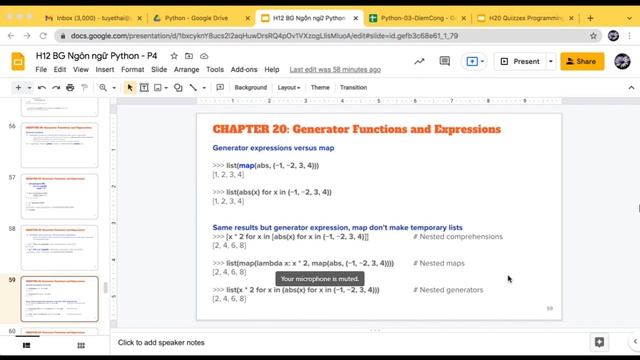Click the Transition button
Screen dimensions: 640x360
tap(353, 87)
